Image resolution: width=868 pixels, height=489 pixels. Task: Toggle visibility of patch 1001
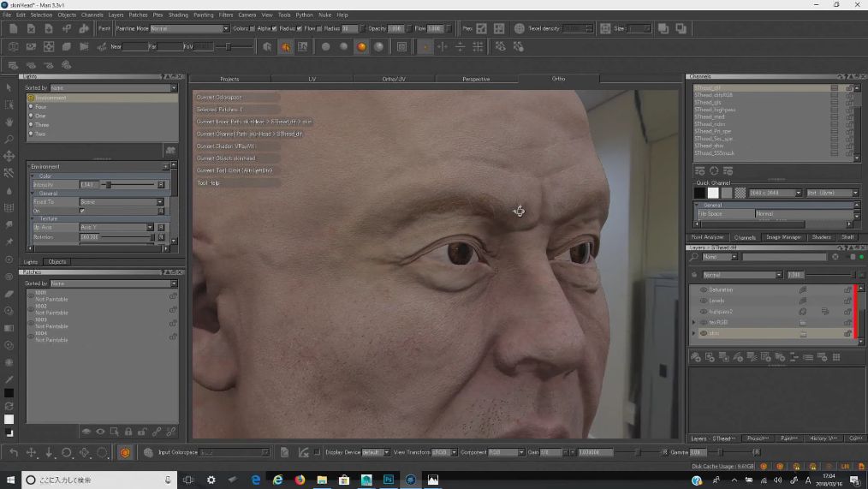pyautogui.click(x=31, y=295)
